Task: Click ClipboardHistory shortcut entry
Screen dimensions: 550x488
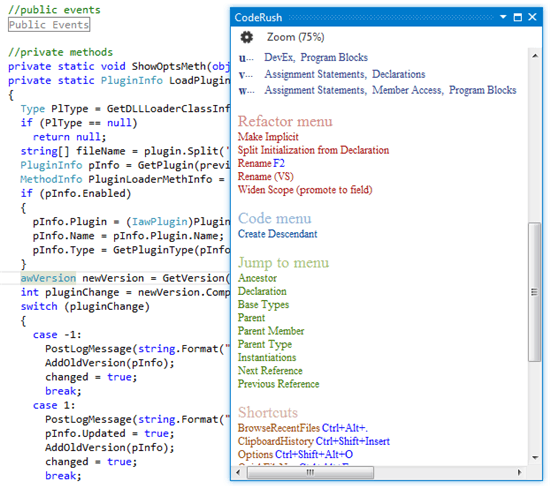Action: point(314,442)
